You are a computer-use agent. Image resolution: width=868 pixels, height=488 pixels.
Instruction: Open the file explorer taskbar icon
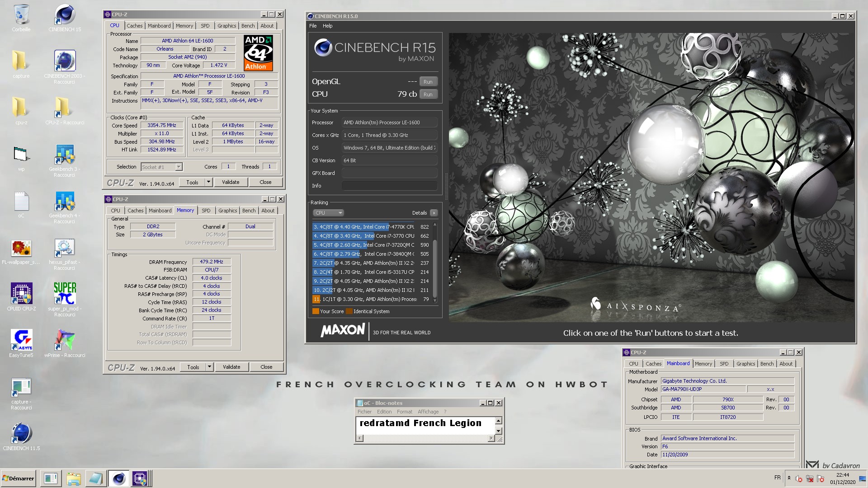point(73,479)
